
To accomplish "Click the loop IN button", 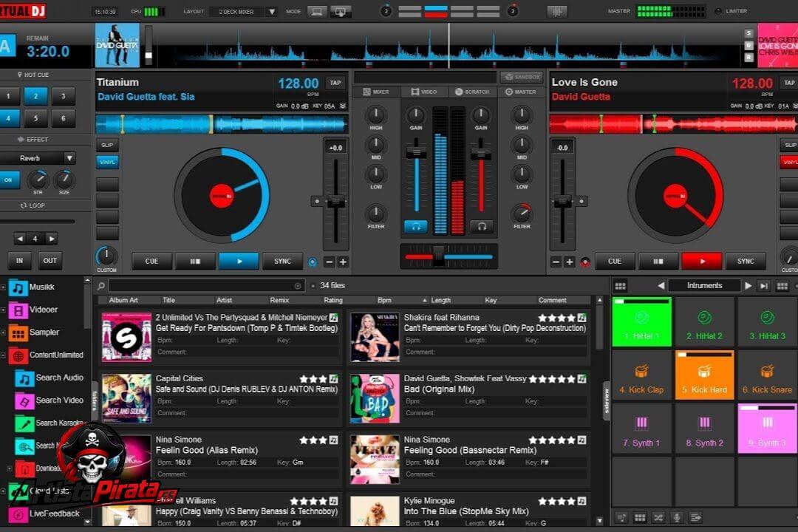I will [x=19, y=261].
